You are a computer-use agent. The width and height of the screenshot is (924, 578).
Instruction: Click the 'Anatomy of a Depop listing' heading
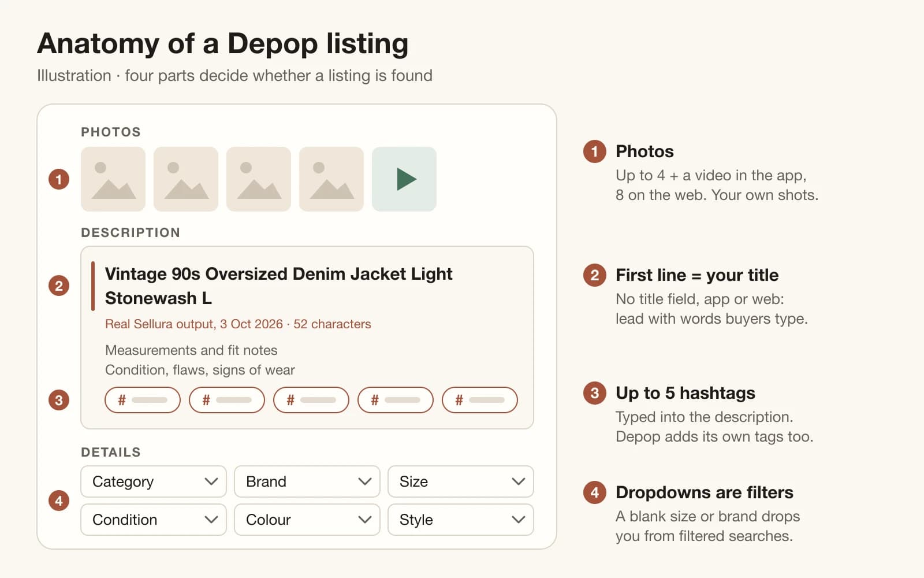[223, 44]
